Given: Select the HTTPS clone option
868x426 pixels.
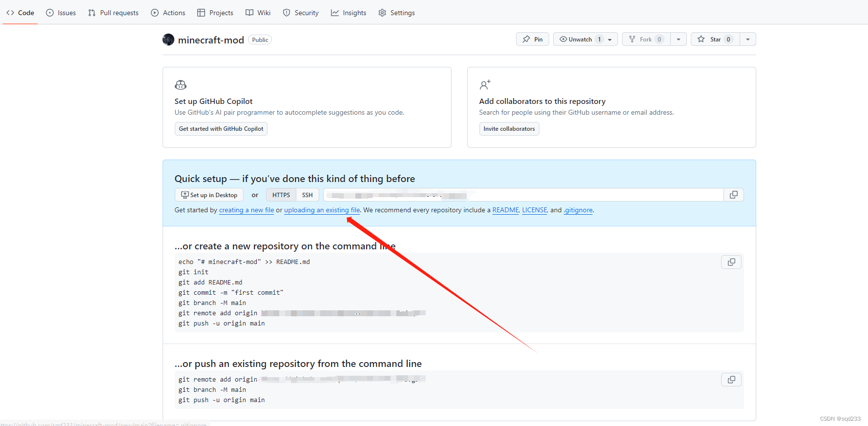Looking at the screenshot, I should point(281,195).
